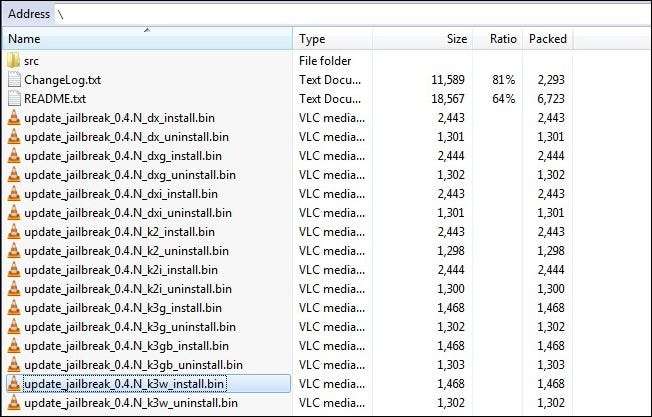Screen dimensions: 652x417
Task: Select update_jailbreak_0.4.N_k2_install.bin
Action: pyautogui.click(x=119, y=232)
